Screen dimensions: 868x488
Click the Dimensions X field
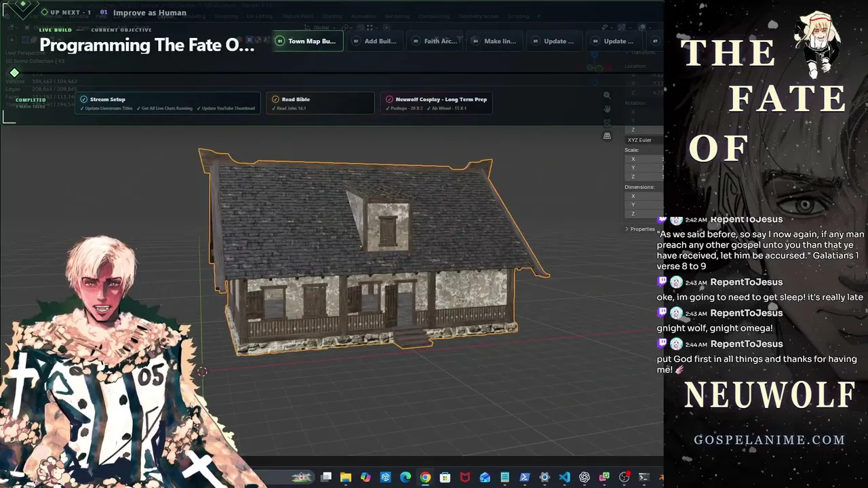[644, 196]
